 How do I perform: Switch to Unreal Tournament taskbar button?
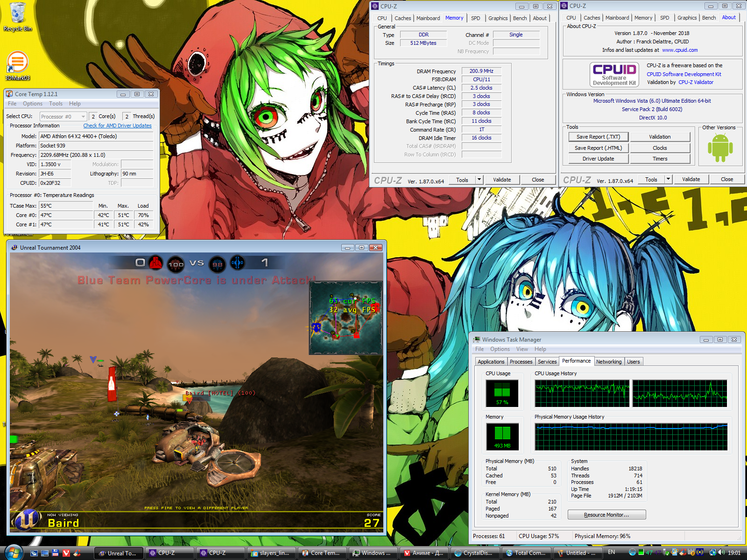click(x=119, y=553)
